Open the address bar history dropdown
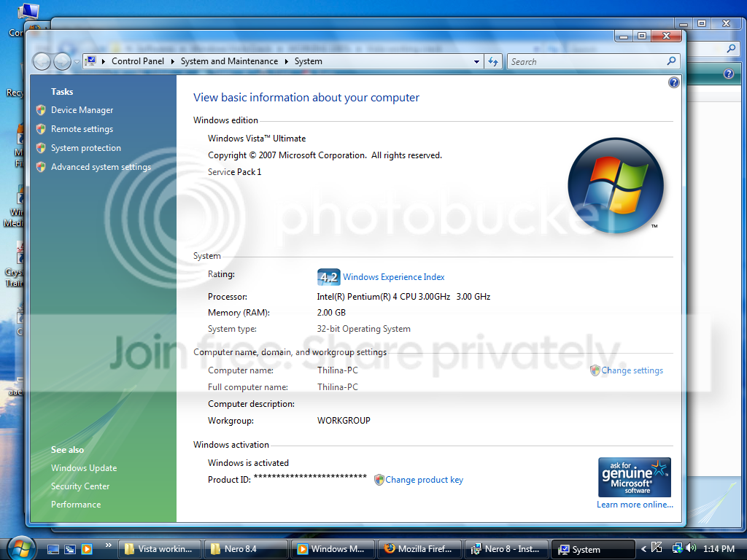Viewport: 747px width, 560px height. 476,62
